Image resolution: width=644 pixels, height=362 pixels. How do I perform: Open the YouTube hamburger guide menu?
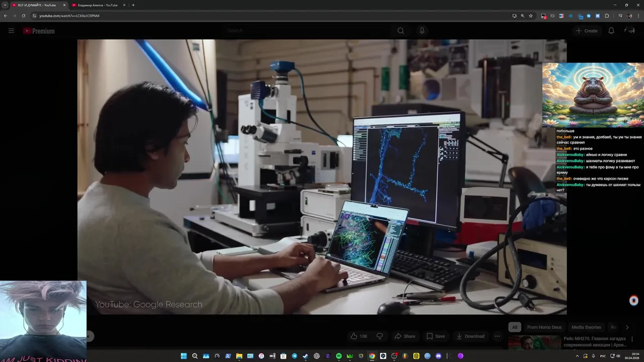(11, 31)
